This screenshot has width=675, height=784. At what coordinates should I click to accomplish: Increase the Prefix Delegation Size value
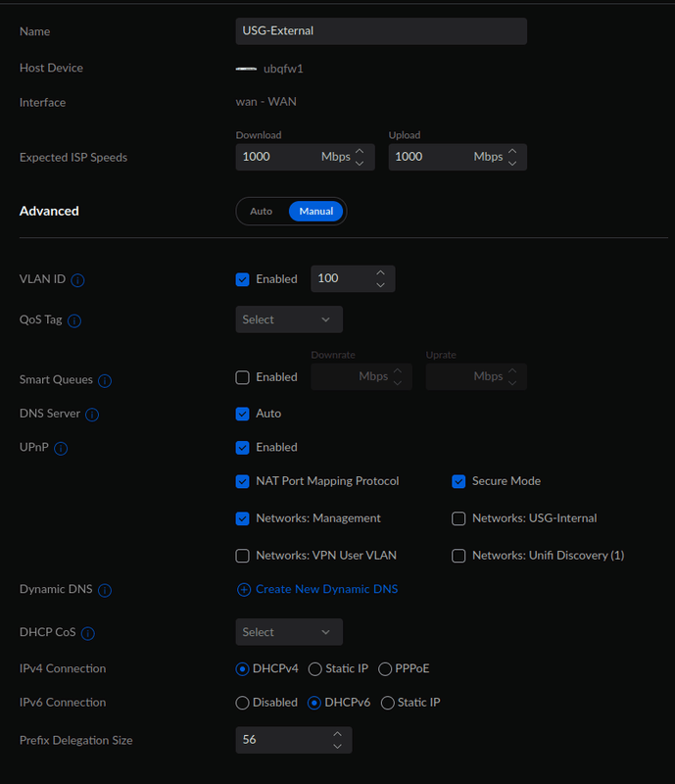click(337, 734)
